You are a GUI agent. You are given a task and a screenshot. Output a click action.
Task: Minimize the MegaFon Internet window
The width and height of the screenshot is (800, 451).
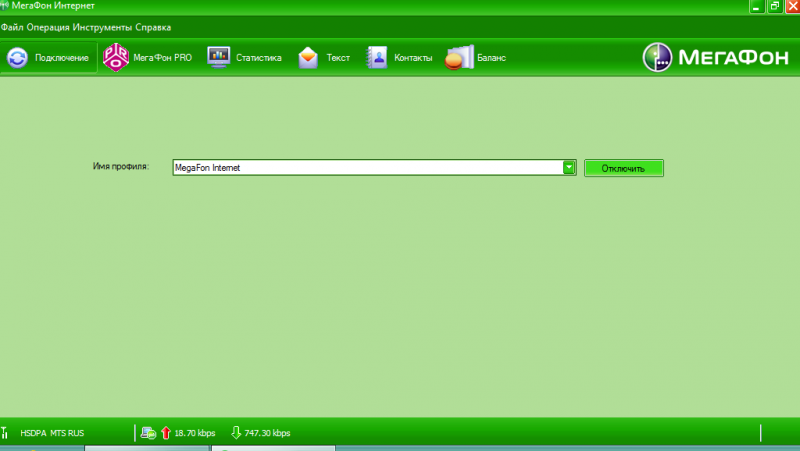[757, 6]
